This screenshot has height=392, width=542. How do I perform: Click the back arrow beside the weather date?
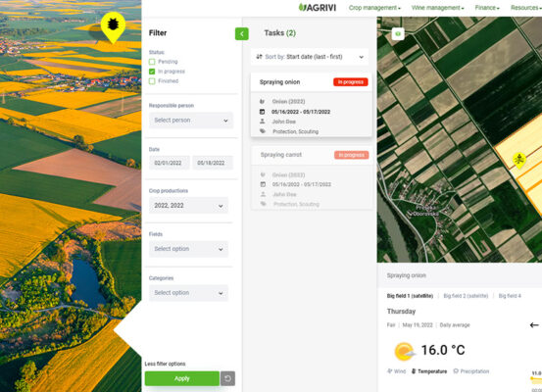point(534,325)
